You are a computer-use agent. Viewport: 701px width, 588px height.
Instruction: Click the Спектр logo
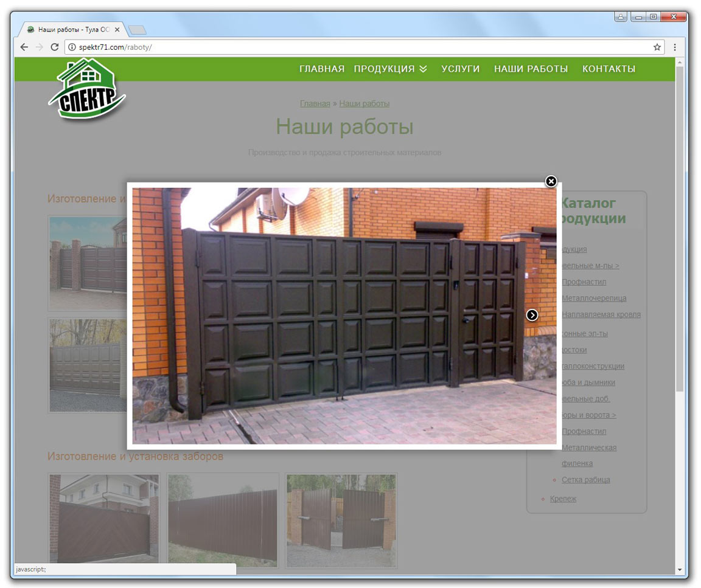(x=87, y=89)
